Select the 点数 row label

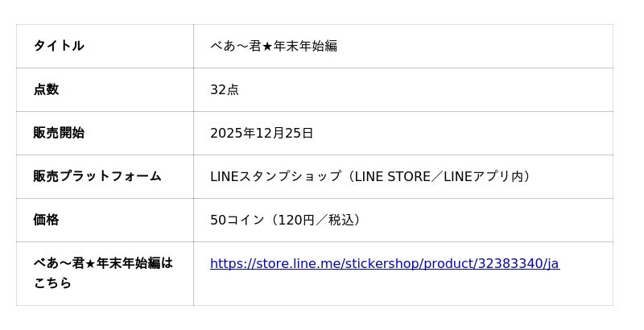46,89
